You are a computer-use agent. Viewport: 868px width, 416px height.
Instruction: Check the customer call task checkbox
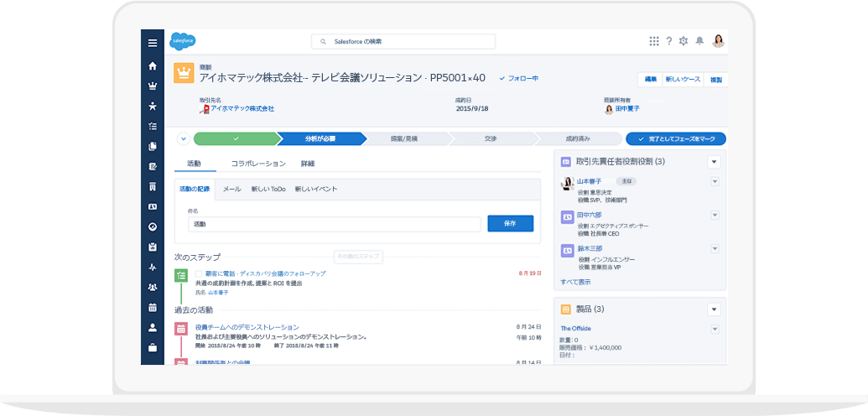click(x=199, y=273)
